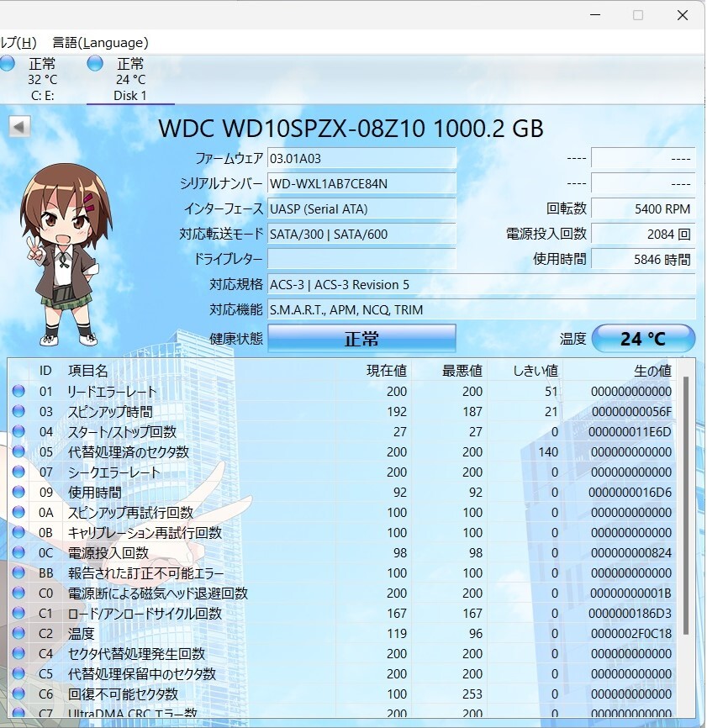Click the blue health icon above C: E: drive

pos(8,62)
